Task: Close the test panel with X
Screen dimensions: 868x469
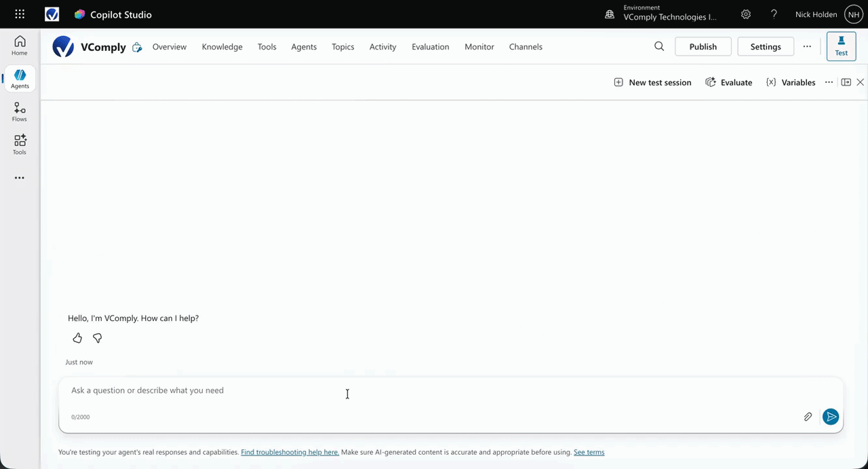Action: tap(861, 82)
